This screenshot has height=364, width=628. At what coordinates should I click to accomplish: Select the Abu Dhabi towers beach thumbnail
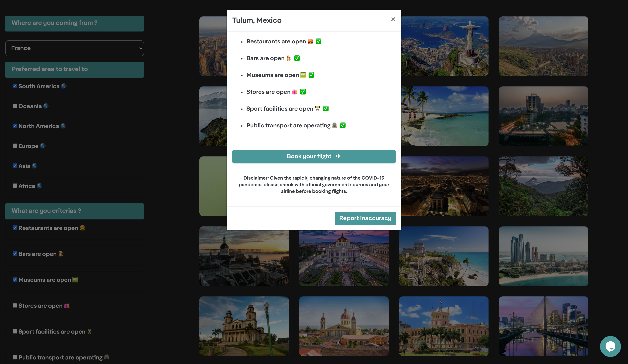click(543, 256)
